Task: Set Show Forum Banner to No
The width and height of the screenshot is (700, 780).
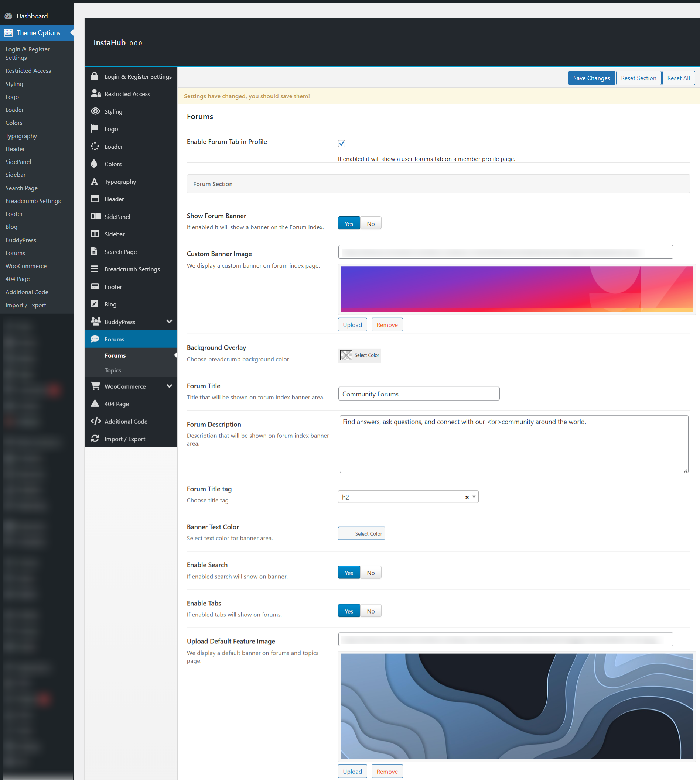Action: pos(371,224)
